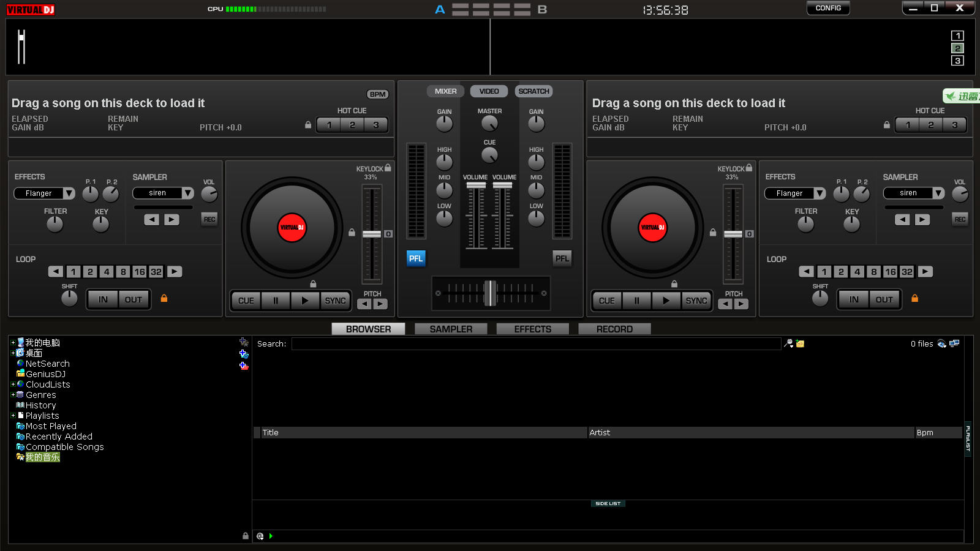
Task: Toggle right deck keylock
Action: pos(749,167)
